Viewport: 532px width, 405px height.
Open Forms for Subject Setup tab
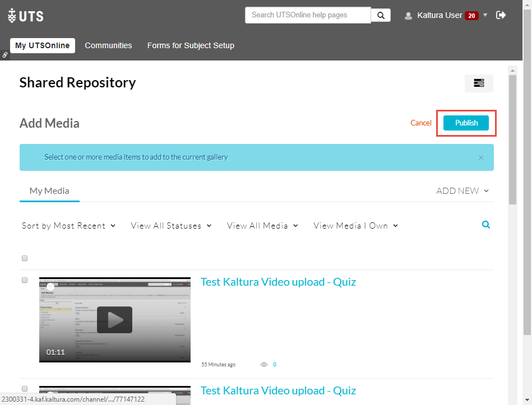pyautogui.click(x=191, y=45)
